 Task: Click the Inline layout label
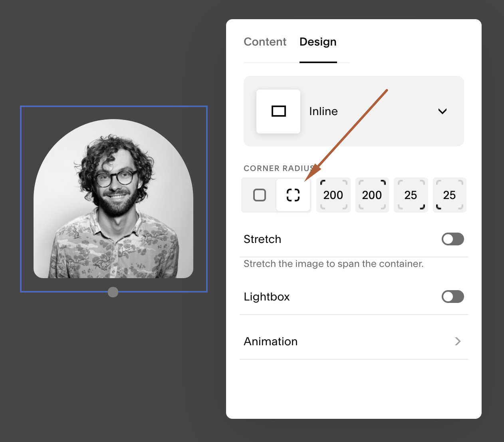click(x=323, y=111)
